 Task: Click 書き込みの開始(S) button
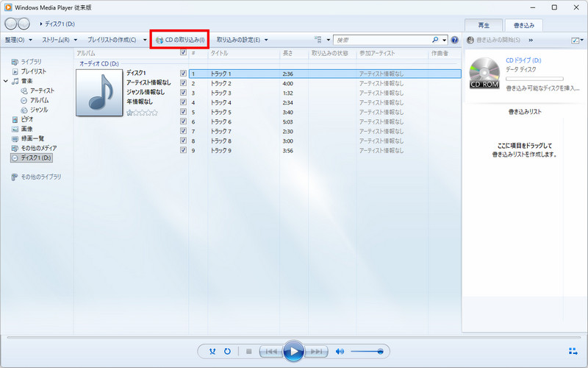(x=493, y=40)
